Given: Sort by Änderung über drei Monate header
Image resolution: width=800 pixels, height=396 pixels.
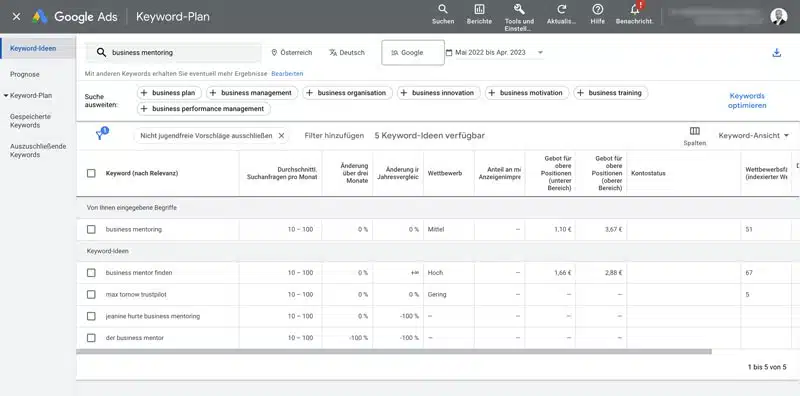Looking at the screenshot, I should [354, 173].
